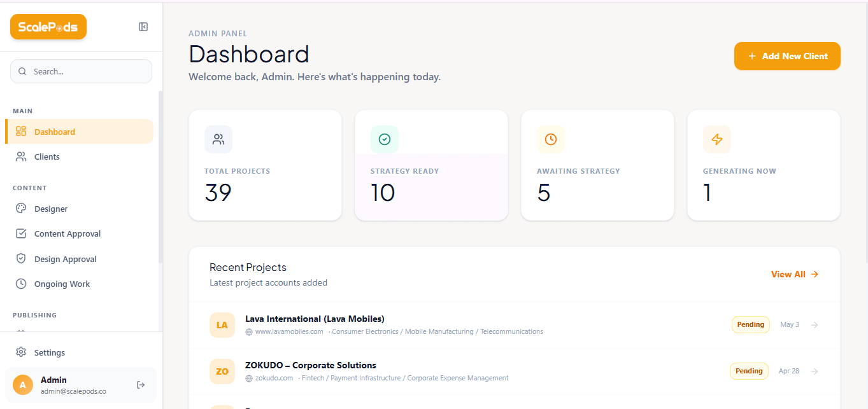This screenshot has width=868, height=409.
Task: Click admin@scalepods.co email text
Action: [x=73, y=391]
